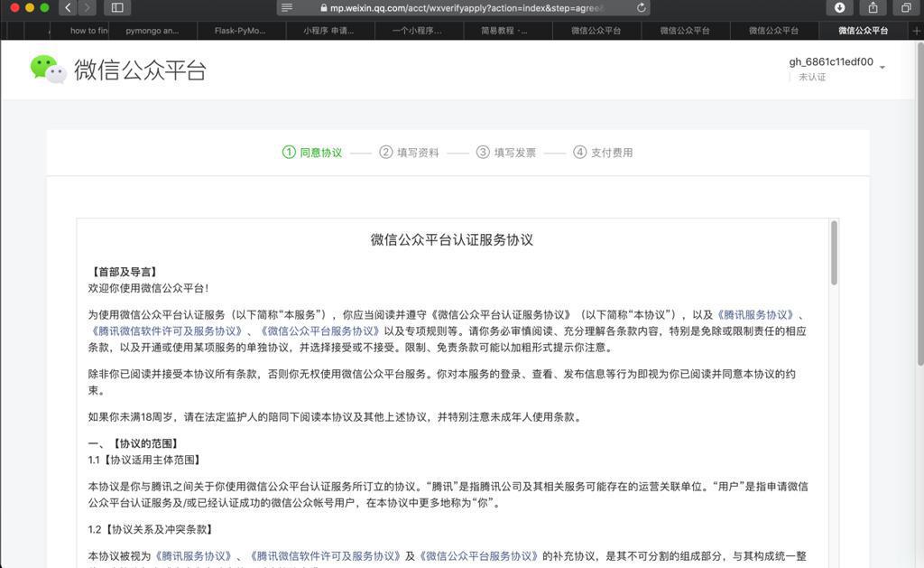Click the 微信公众平台 page header title

(x=140, y=70)
